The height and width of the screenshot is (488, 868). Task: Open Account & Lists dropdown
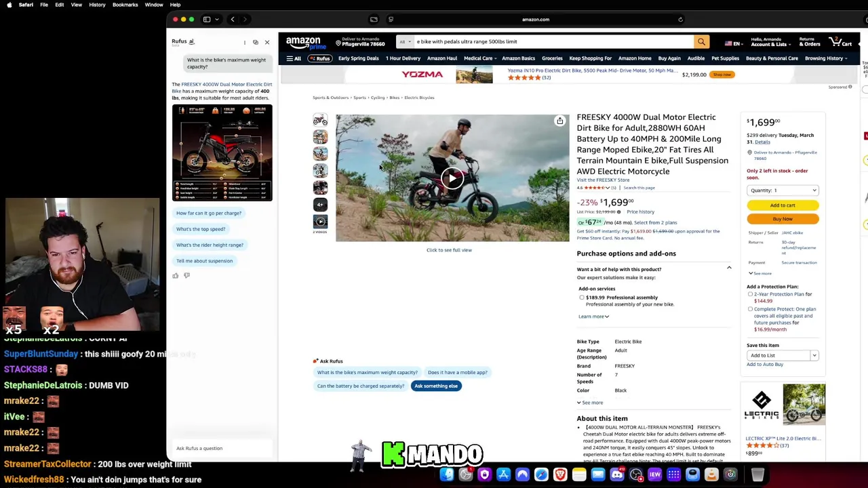768,42
